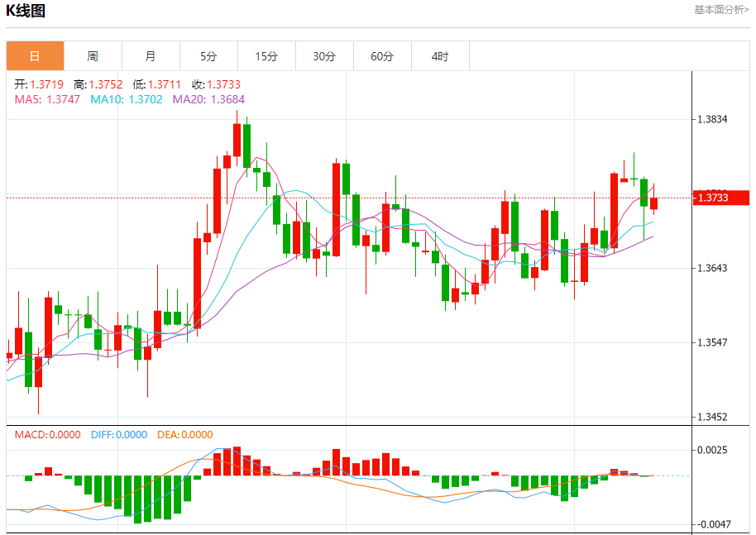Switch to the 月 monthly tab
The width and height of the screenshot is (756, 535).
tap(151, 56)
